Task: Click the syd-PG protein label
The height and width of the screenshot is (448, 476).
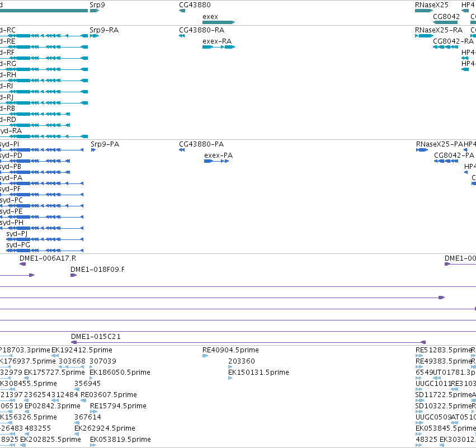Action: (18, 245)
